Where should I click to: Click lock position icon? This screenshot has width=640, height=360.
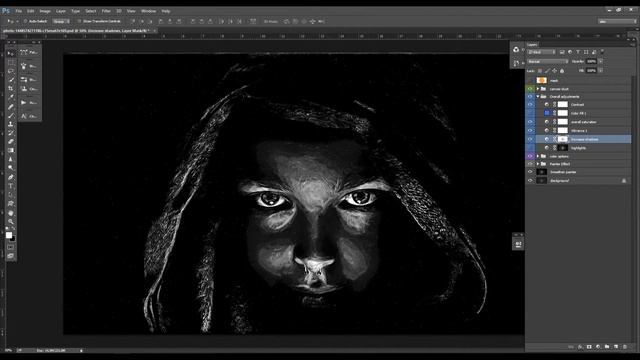(555, 71)
